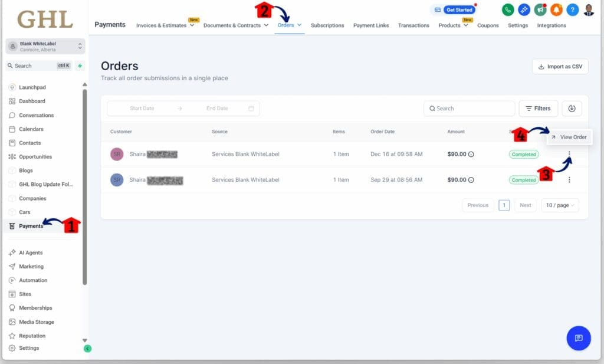Open the Filters button
The image size is (604, 364).
[538, 109]
